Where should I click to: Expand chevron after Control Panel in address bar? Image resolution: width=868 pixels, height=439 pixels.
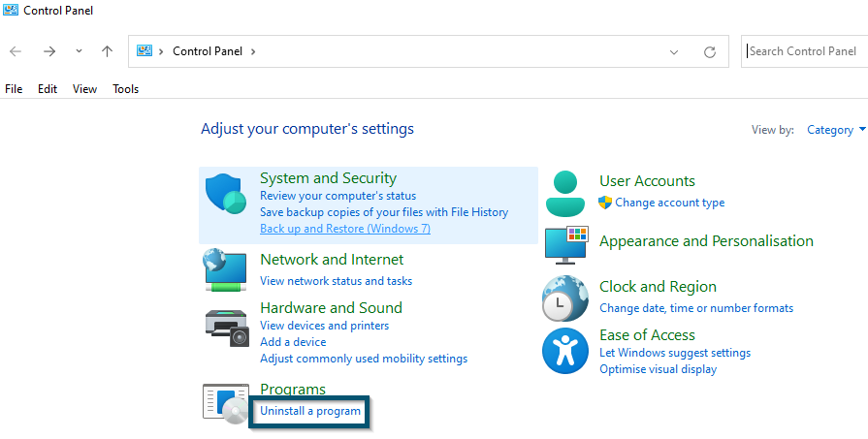tap(253, 51)
